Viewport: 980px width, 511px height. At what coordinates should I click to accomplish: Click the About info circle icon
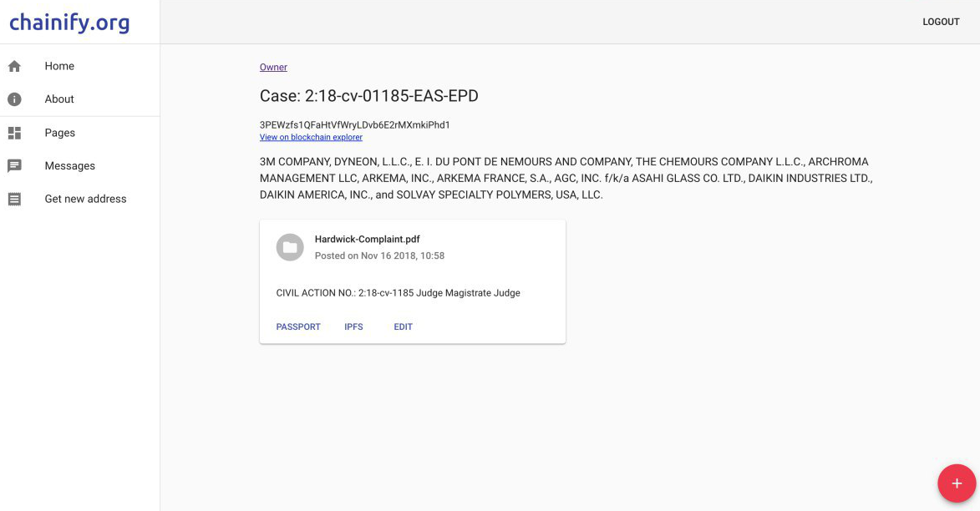pyautogui.click(x=14, y=99)
